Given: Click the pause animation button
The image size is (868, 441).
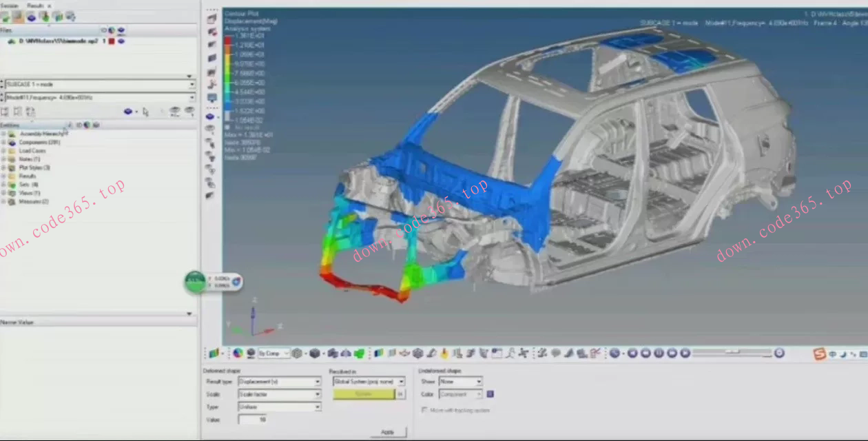Looking at the screenshot, I should click(x=659, y=353).
